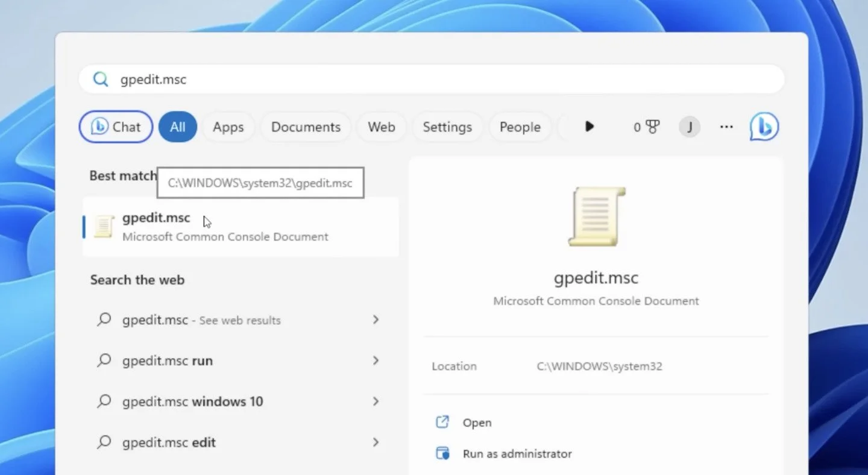The height and width of the screenshot is (475, 868).
Task: Click the gpedit.msc title in preview pane
Action: 596,278
